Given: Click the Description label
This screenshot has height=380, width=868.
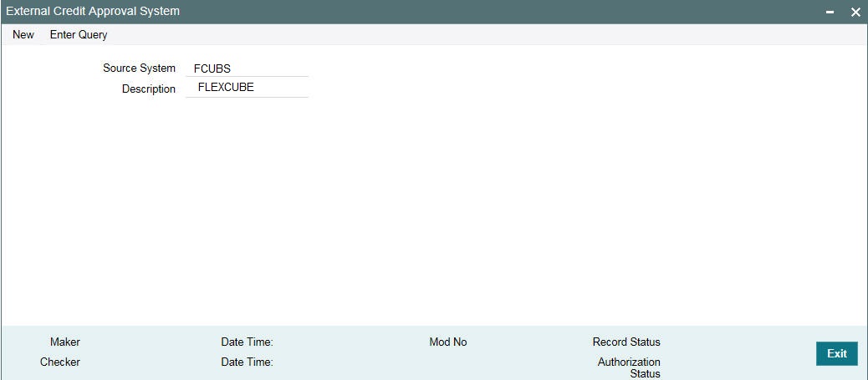Looking at the screenshot, I should 148,89.
